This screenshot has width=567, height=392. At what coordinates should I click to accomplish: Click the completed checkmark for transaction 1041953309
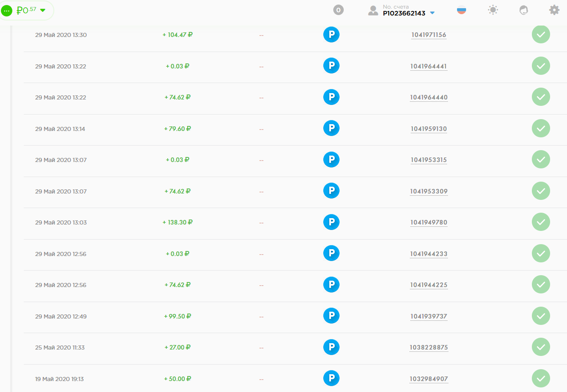541,191
